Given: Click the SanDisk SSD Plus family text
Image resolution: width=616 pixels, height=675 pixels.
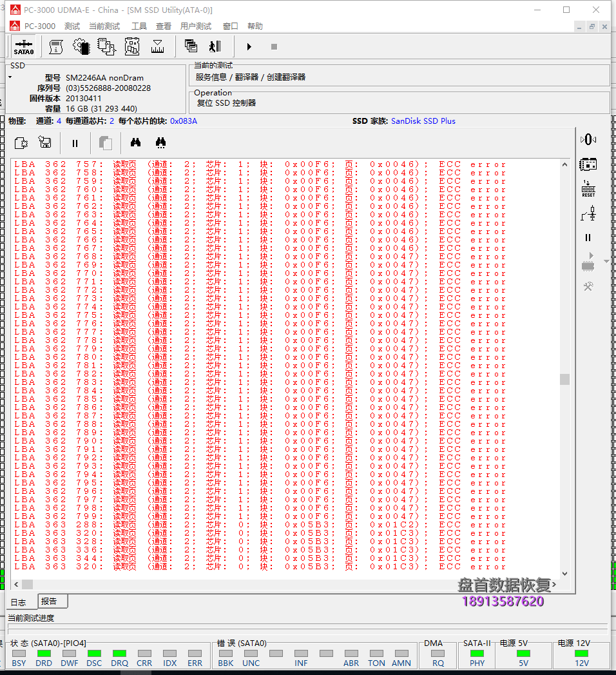Looking at the screenshot, I should click(x=423, y=121).
